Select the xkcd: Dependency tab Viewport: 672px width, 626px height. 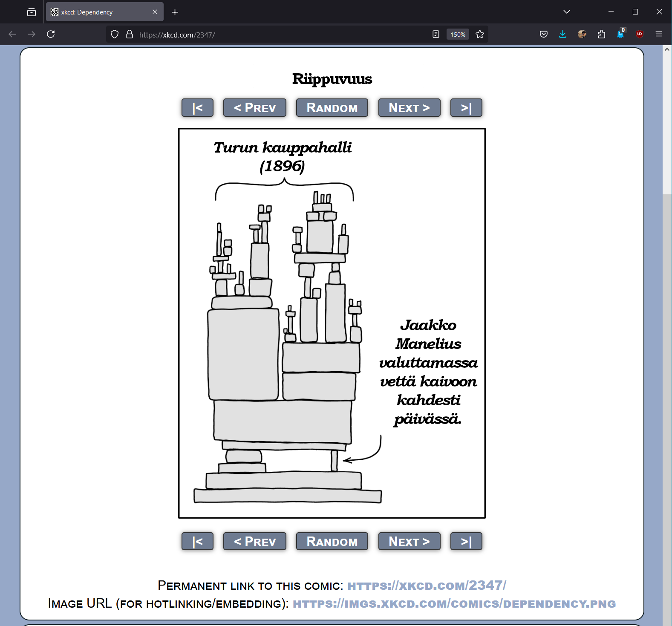pos(104,12)
